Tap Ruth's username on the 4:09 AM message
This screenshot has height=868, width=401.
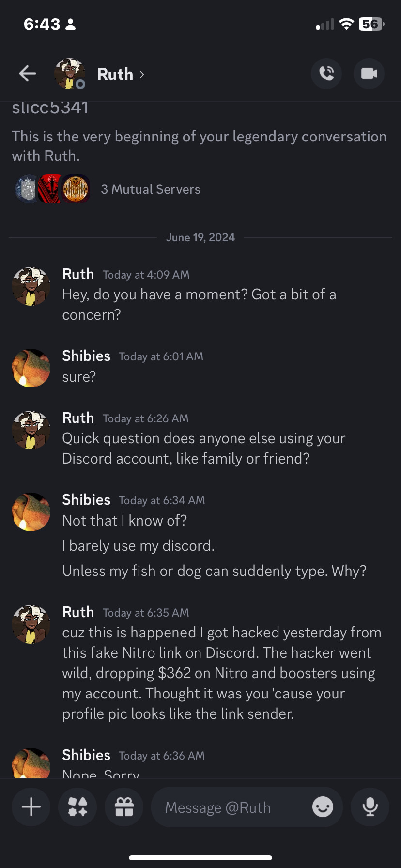coord(78,274)
